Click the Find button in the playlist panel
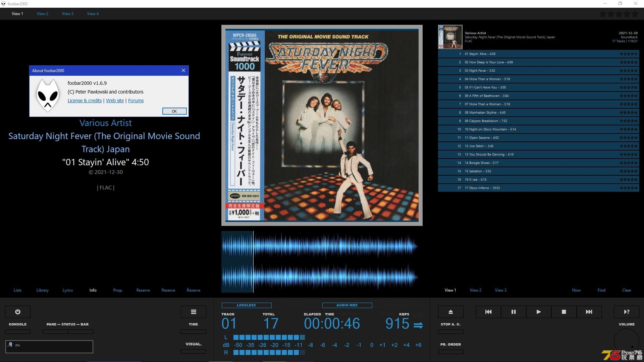Screen dimensions: 644x362 (601, 290)
